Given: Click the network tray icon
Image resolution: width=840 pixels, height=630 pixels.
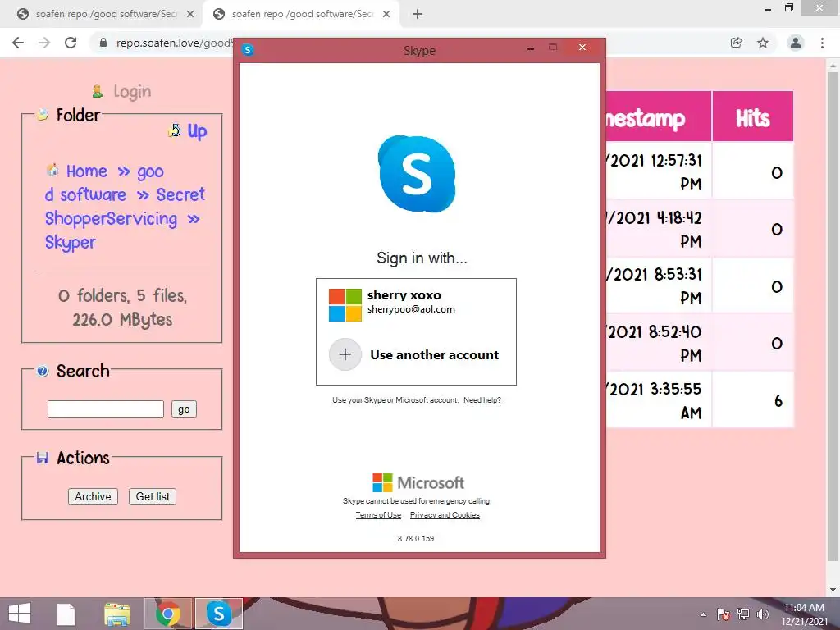Looking at the screenshot, I should [742, 614].
